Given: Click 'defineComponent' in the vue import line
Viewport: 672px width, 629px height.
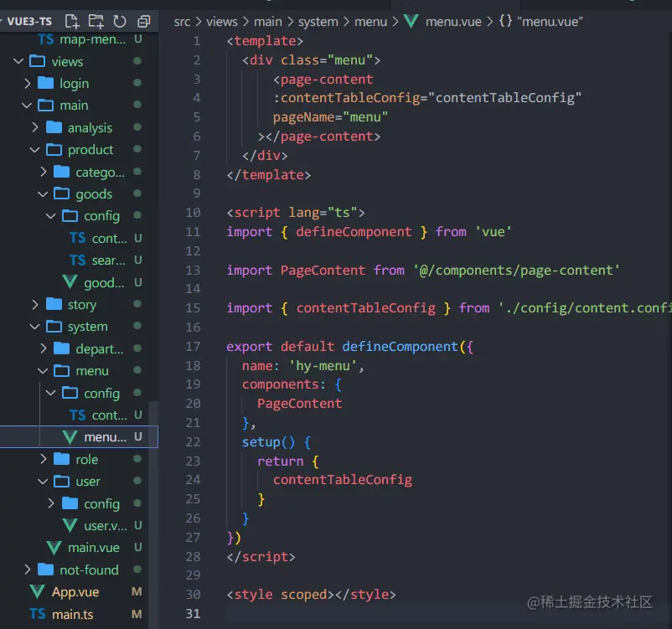Looking at the screenshot, I should pos(354,232).
